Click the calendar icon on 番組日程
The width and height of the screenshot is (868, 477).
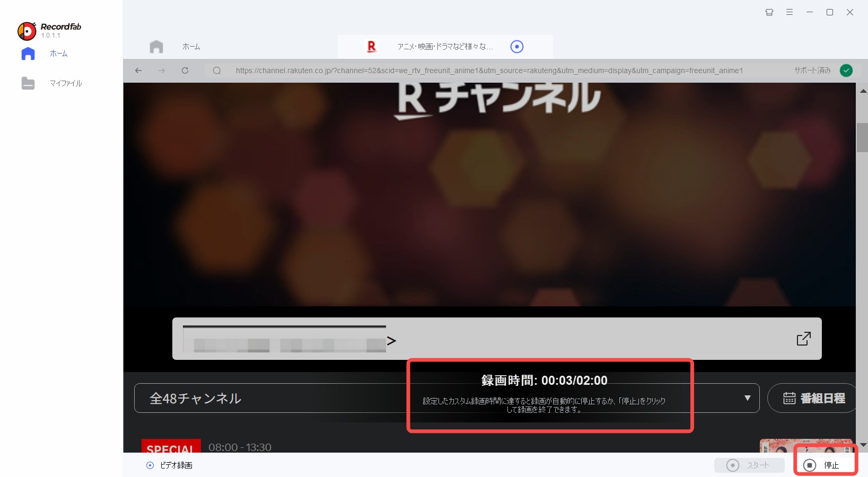point(790,398)
